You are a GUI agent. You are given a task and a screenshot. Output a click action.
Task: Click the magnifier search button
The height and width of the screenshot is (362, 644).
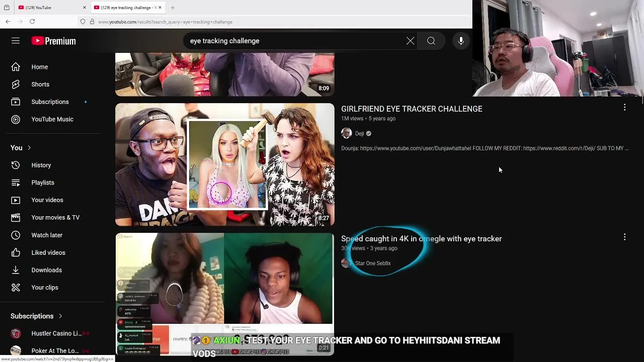431,41
